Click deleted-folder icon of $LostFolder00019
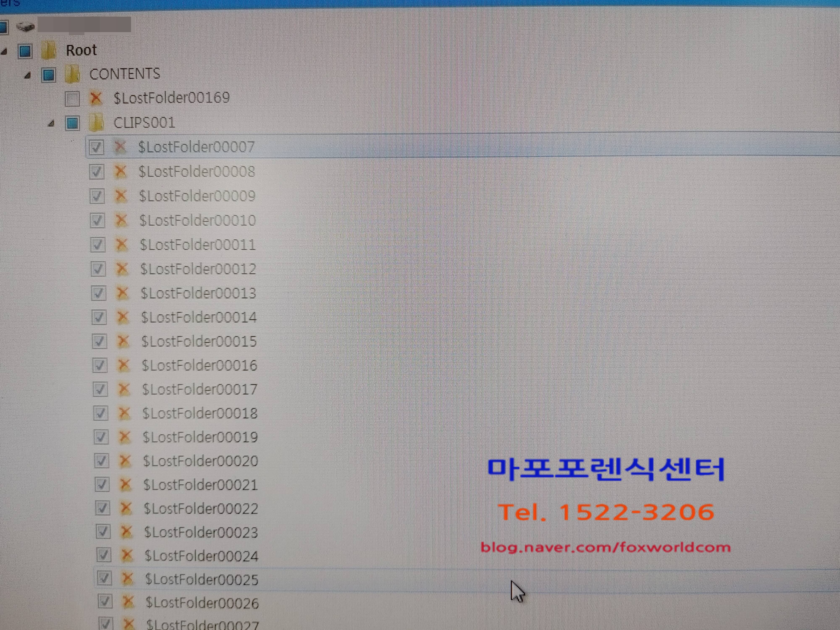This screenshot has height=630, width=840. [125, 437]
